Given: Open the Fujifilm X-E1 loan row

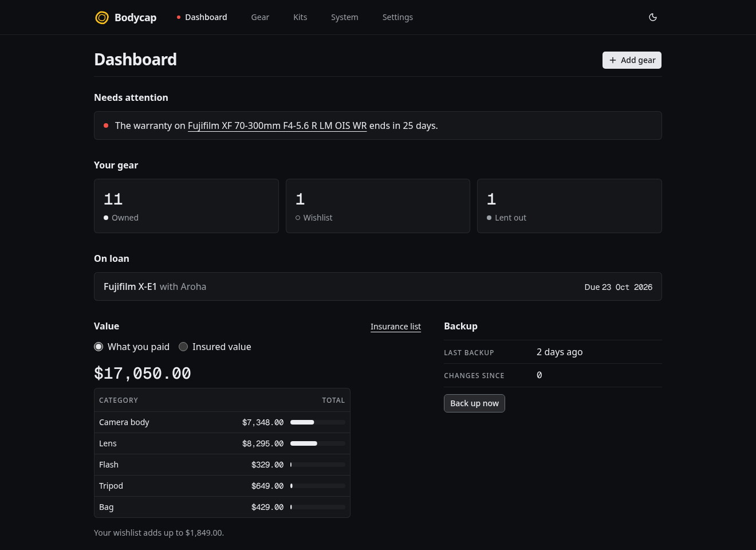Looking at the screenshot, I should (x=378, y=286).
